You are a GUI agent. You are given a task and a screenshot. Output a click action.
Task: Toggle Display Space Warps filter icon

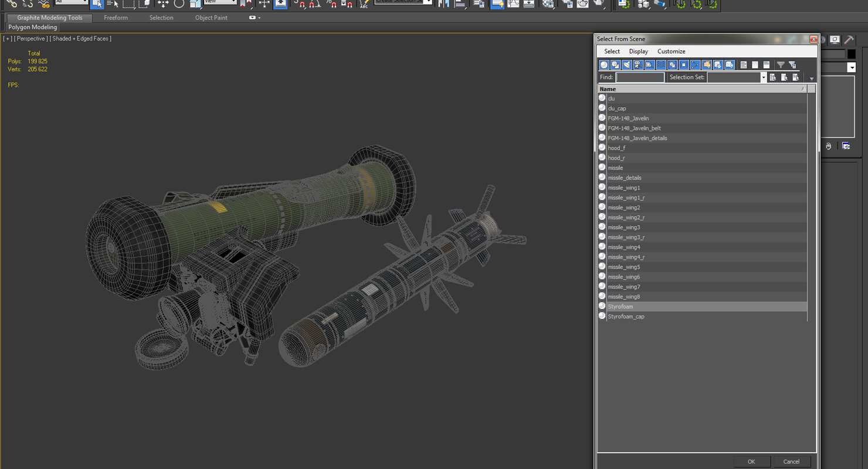(x=661, y=64)
